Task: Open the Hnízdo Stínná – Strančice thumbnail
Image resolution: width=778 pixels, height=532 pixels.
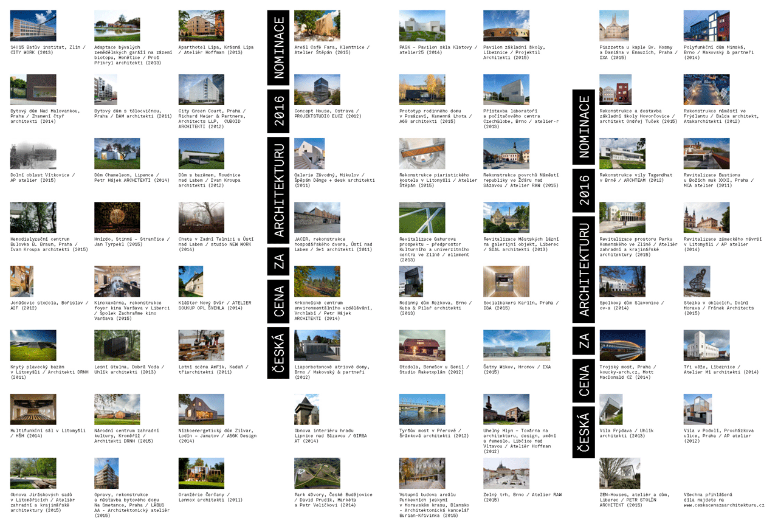Action: (x=117, y=218)
